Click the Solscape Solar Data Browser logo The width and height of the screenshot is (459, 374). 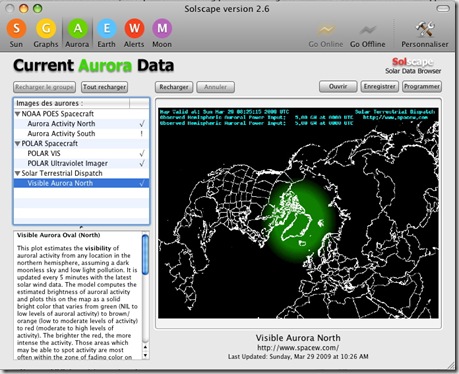tap(413, 66)
